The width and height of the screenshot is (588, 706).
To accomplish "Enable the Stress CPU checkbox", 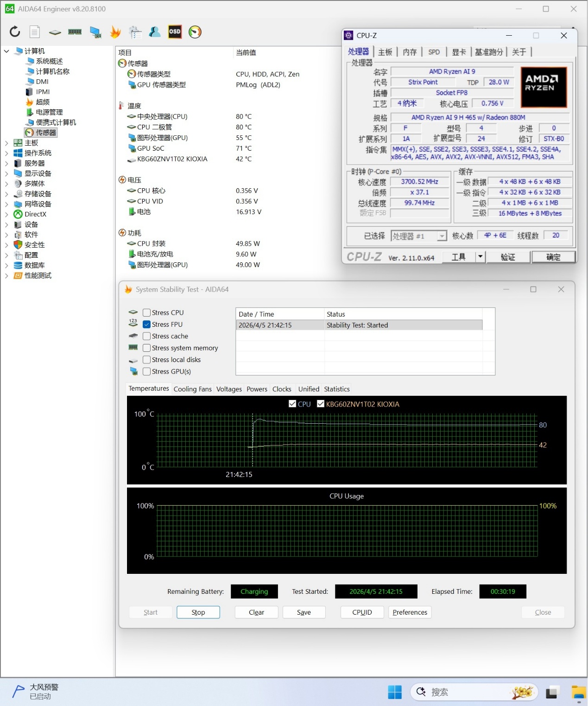I will (x=146, y=312).
